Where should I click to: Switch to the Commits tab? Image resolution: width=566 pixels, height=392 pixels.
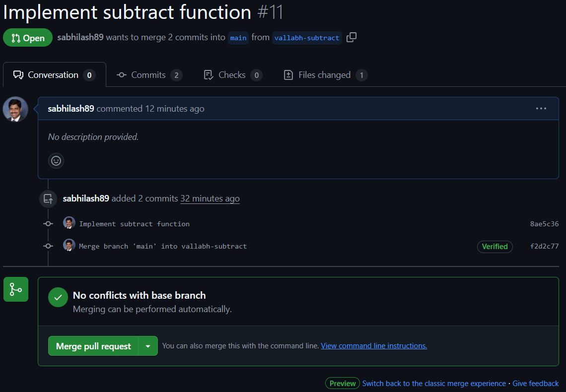[149, 75]
